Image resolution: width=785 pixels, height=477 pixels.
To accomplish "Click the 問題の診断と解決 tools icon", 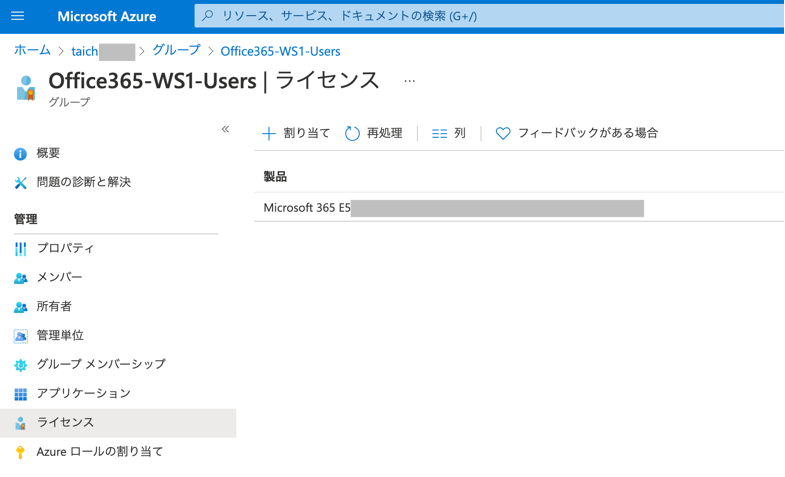I will pyautogui.click(x=20, y=183).
